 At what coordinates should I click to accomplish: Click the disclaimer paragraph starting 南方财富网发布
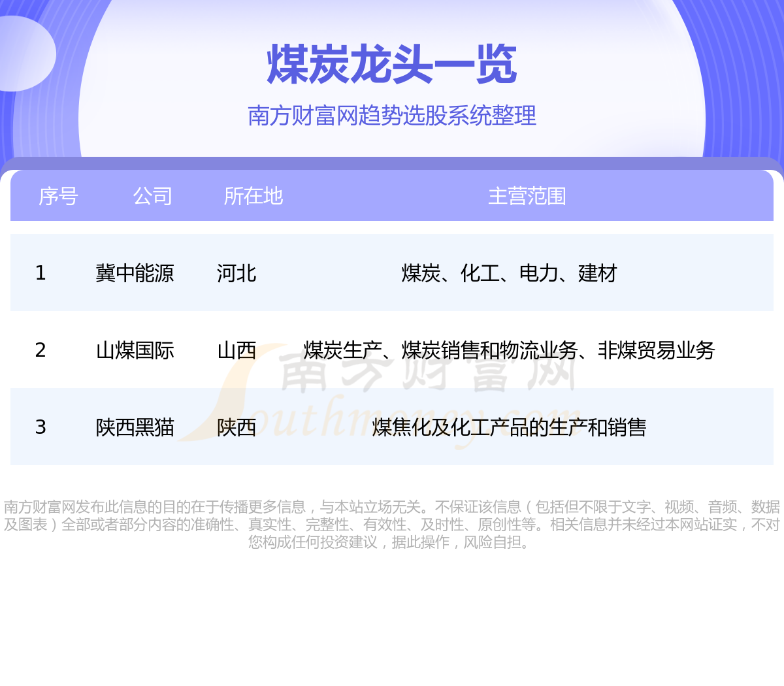(392, 525)
